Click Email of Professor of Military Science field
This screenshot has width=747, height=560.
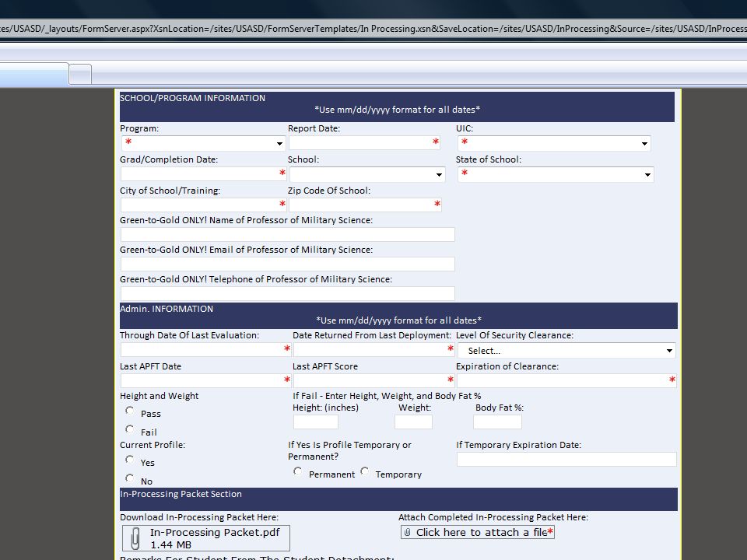pyautogui.click(x=288, y=264)
